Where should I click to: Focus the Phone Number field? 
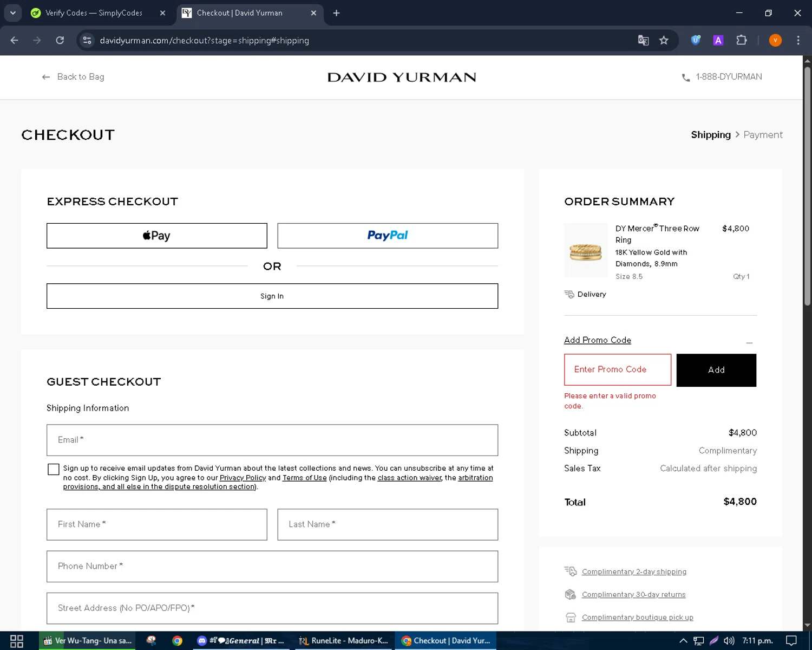pyautogui.click(x=272, y=567)
